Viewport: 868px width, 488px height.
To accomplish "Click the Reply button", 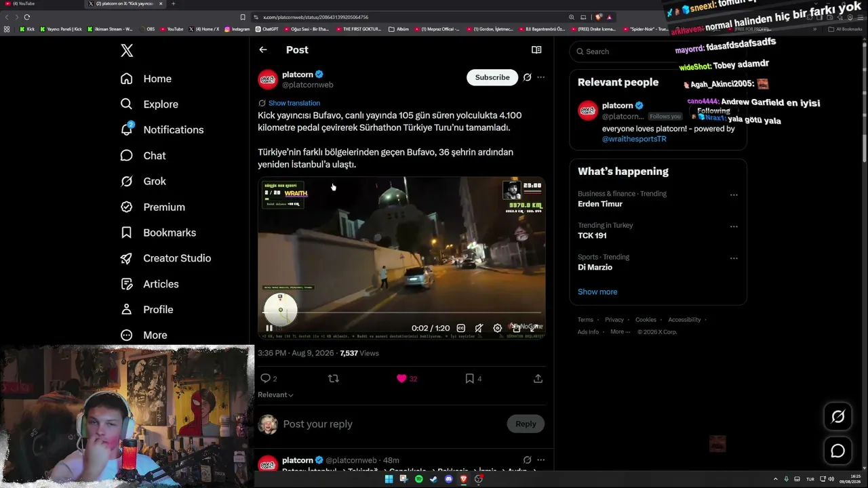I will pyautogui.click(x=526, y=424).
